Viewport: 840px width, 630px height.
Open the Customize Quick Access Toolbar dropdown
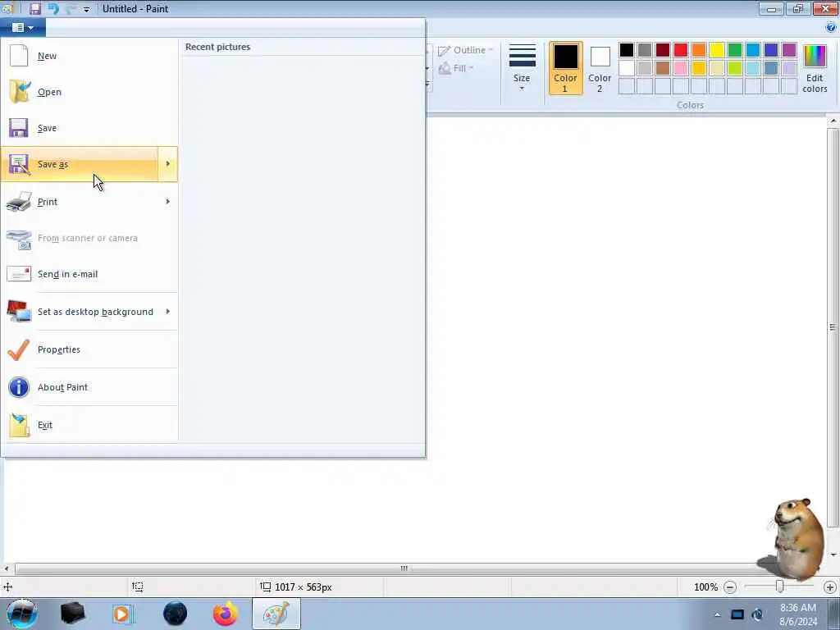click(x=87, y=9)
